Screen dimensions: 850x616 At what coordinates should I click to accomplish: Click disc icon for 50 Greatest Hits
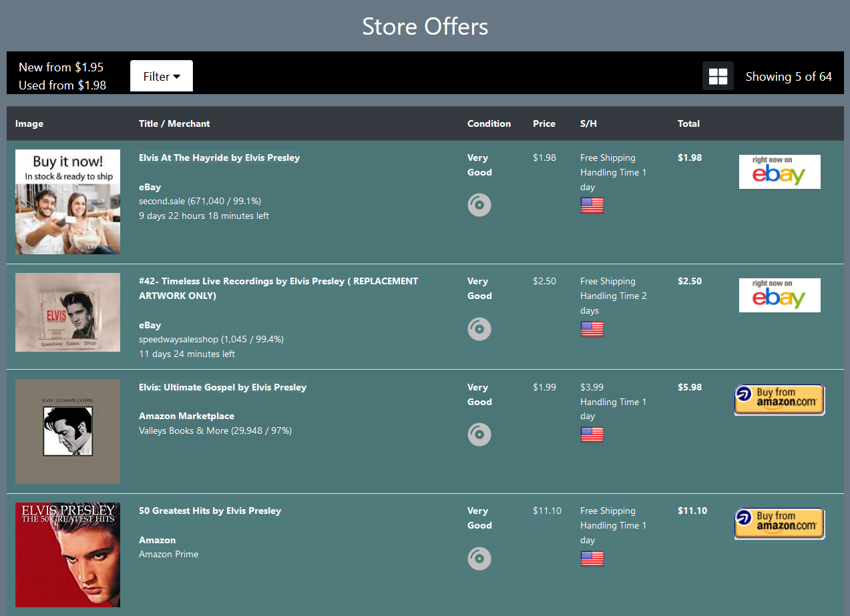click(479, 559)
